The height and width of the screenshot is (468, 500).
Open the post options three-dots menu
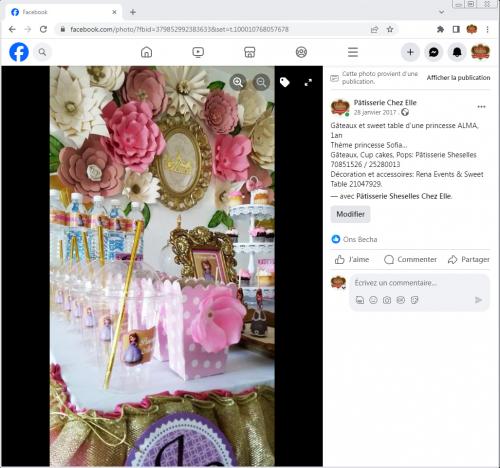(481, 107)
